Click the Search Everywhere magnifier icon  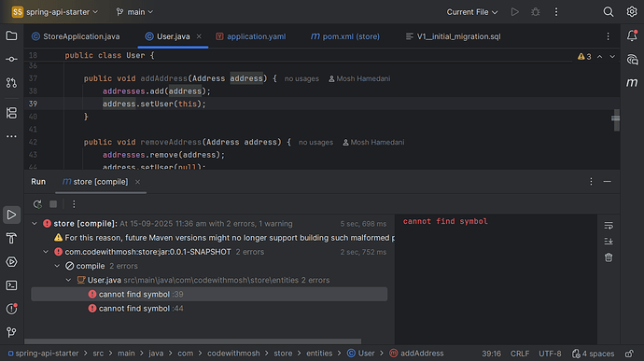pyautogui.click(x=609, y=12)
